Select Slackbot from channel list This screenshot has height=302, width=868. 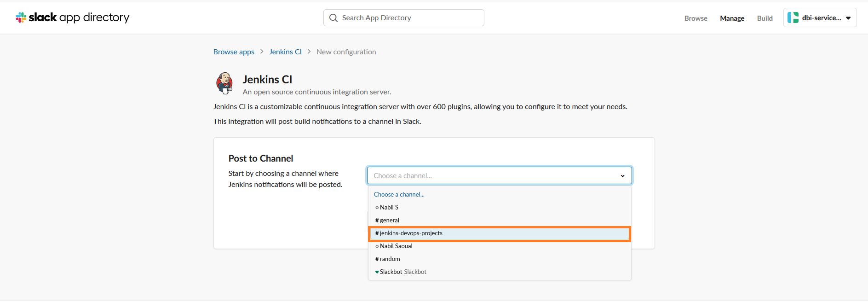[500, 272]
